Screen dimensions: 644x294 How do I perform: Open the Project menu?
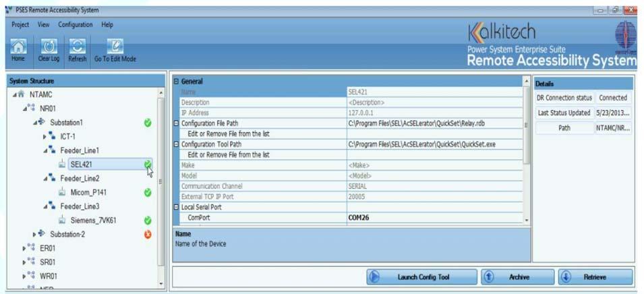click(20, 25)
